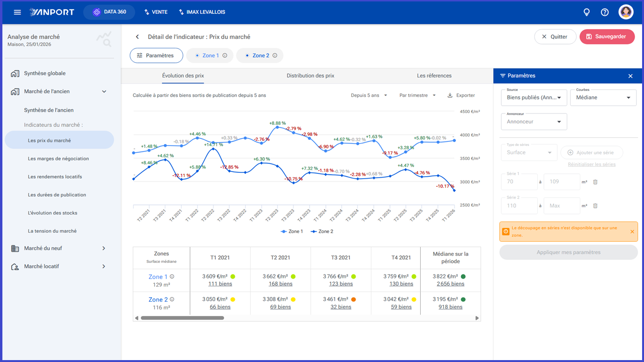Screen dimensions: 644x362
Task: Open the hamburger menu icon
Action: (x=17, y=12)
